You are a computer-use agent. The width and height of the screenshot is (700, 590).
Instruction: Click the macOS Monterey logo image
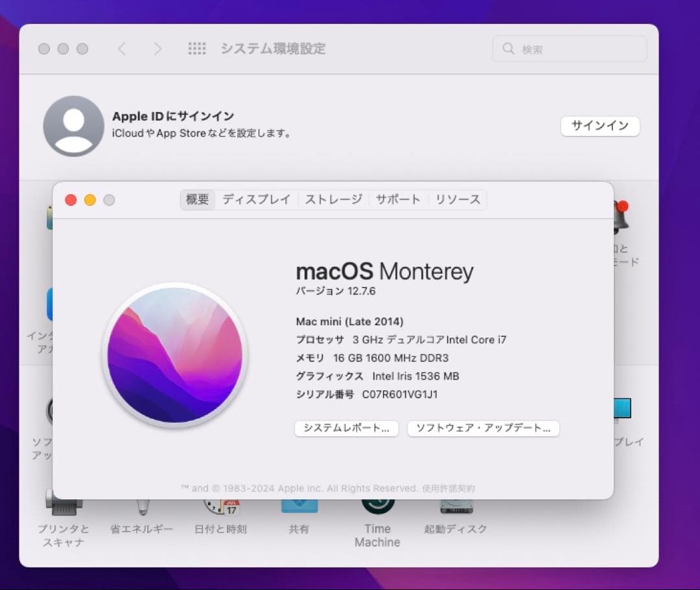coord(174,355)
